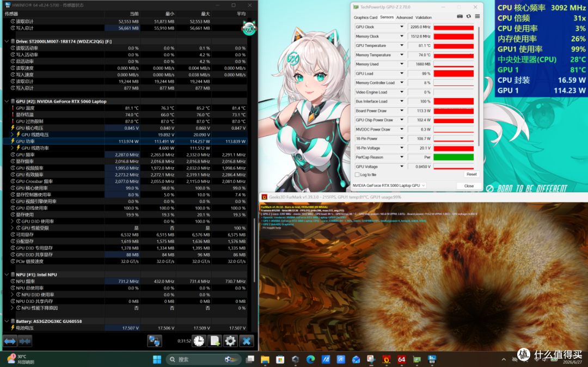This screenshot has width=588, height=367.
Task: Click 当前 column header in HWiNFO
Action: 122,14
